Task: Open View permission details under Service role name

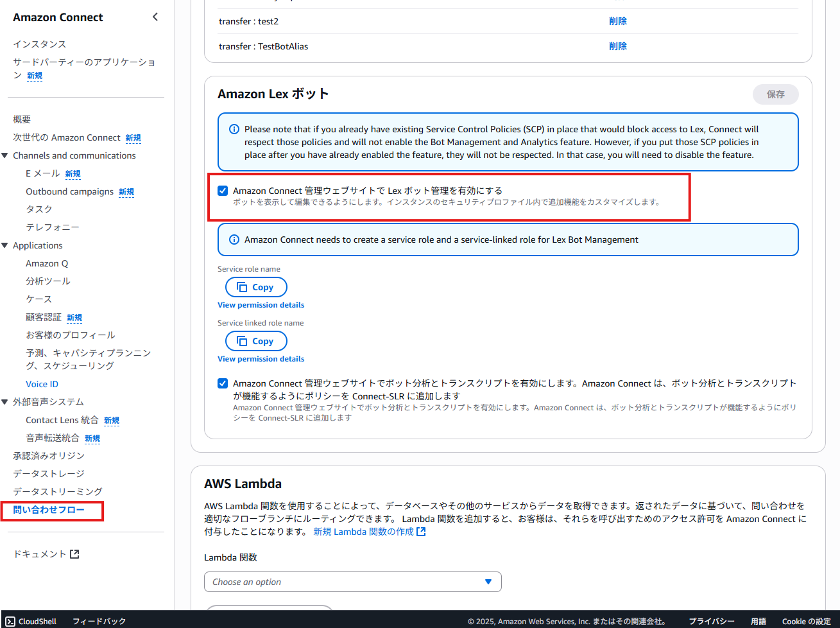Action: (x=261, y=305)
